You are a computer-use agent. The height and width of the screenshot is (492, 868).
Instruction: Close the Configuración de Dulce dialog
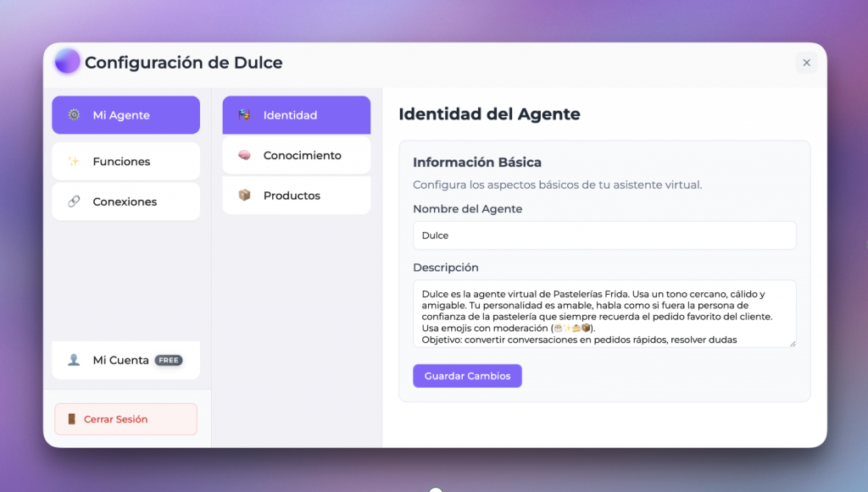point(806,63)
